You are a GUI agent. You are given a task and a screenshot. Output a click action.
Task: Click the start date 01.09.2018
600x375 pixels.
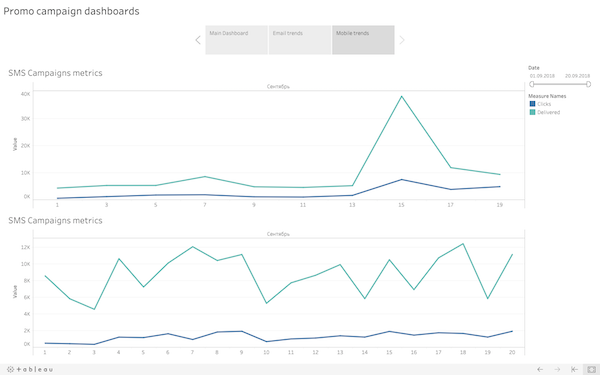coord(542,76)
